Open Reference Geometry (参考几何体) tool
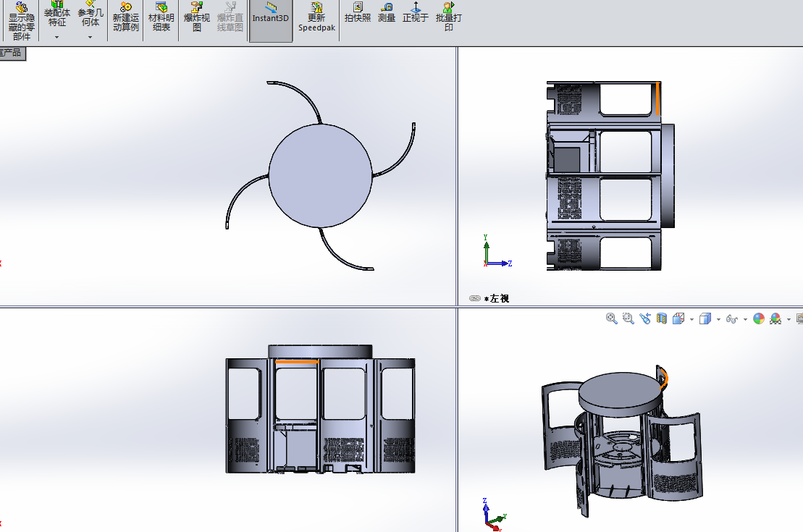This screenshot has height=532, width=803. click(90, 14)
